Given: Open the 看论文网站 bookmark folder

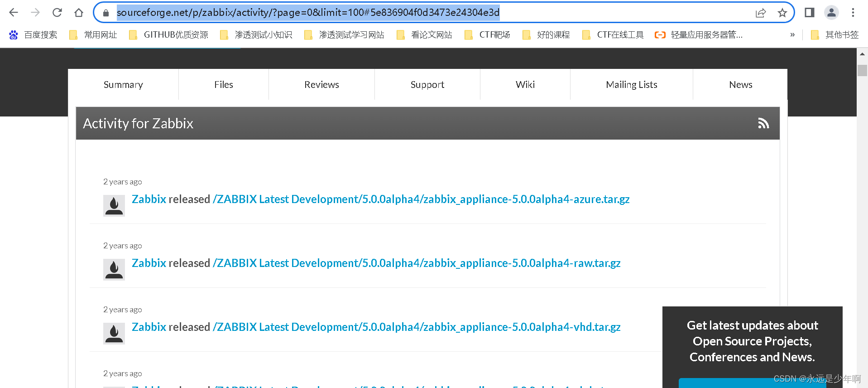Looking at the screenshot, I should (x=424, y=35).
